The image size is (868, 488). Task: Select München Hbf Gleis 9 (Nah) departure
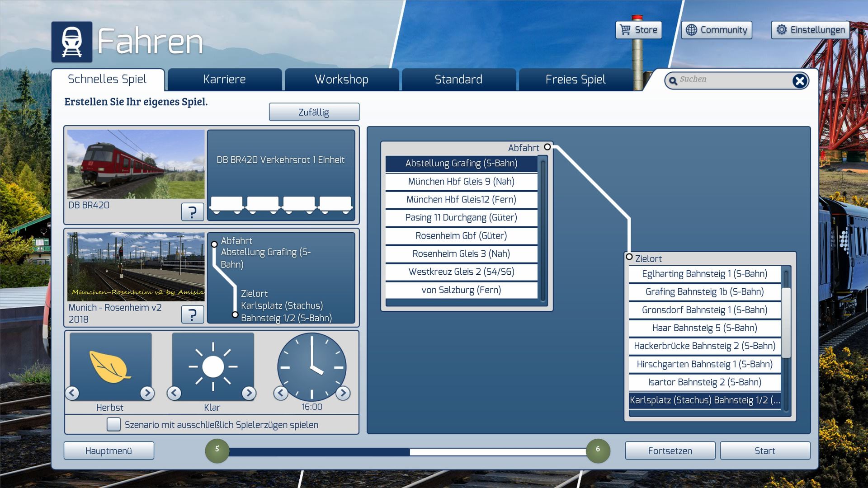tap(461, 181)
